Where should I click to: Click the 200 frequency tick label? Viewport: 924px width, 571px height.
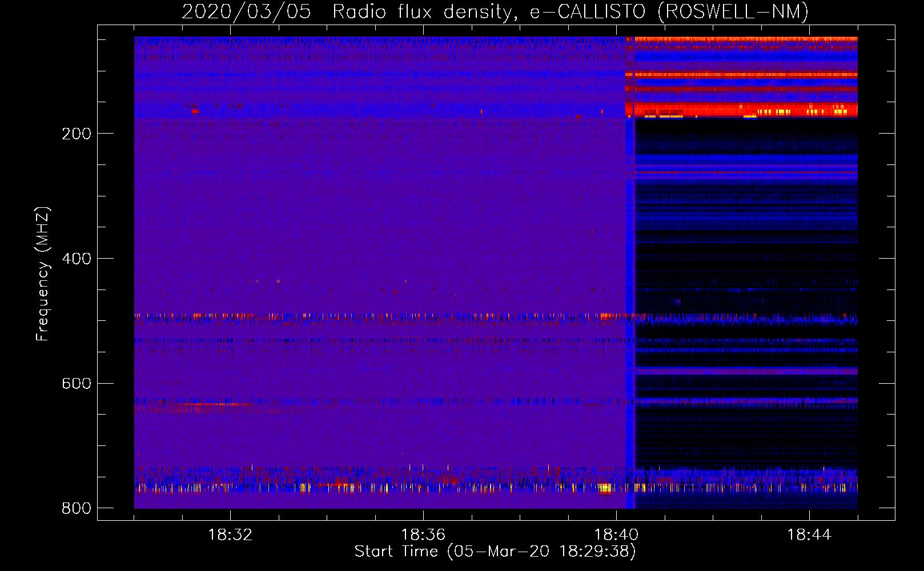click(x=77, y=134)
